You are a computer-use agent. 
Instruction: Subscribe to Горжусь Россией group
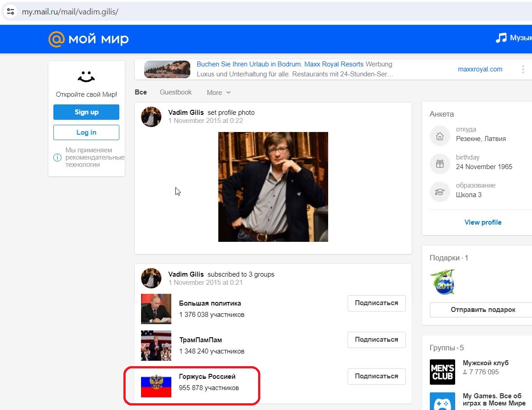pyautogui.click(x=377, y=377)
